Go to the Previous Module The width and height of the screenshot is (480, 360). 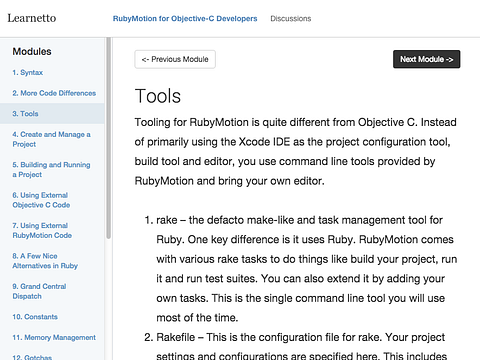pos(175,59)
